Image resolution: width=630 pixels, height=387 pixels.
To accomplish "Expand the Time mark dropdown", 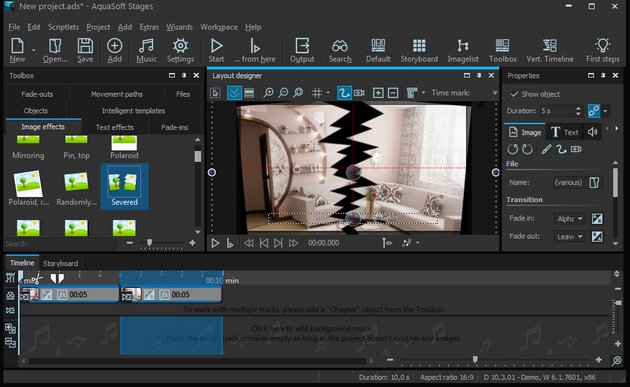I will [495, 93].
